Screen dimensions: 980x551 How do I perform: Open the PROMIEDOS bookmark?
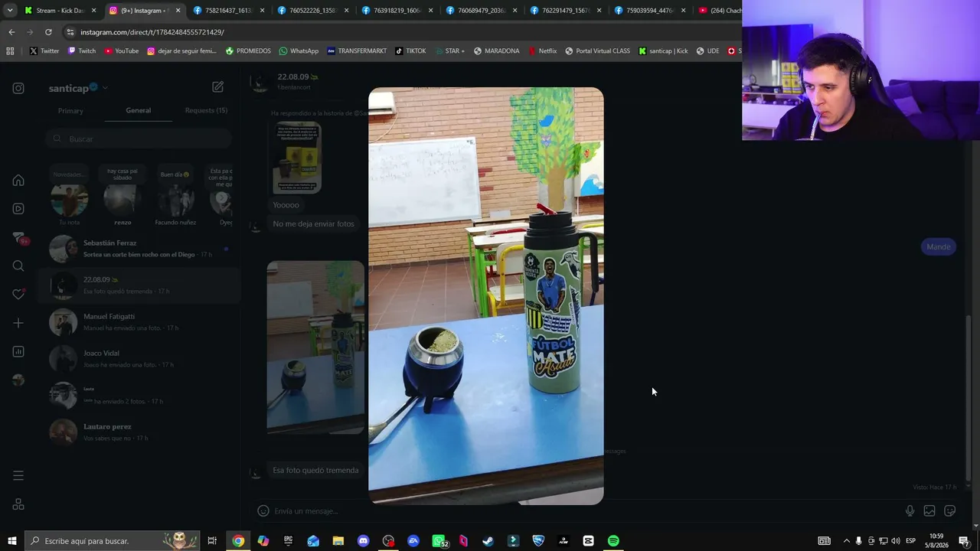pos(248,51)
